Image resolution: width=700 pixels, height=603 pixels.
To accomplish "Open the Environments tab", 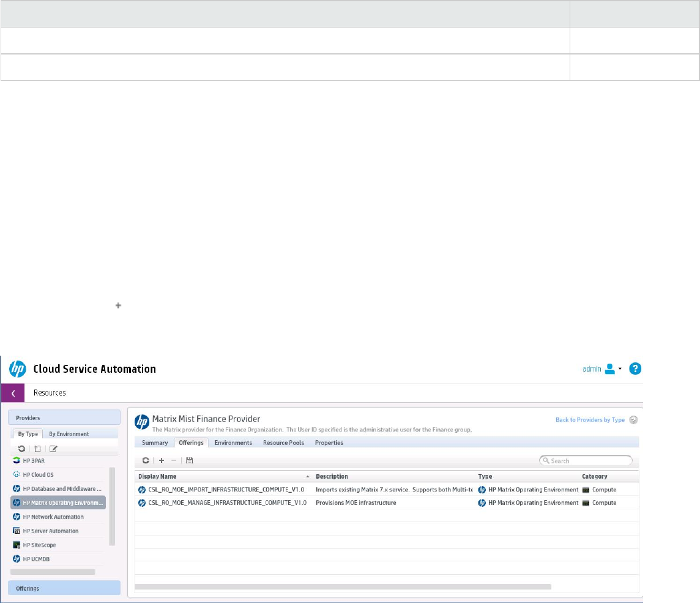I will coord(233,443).
